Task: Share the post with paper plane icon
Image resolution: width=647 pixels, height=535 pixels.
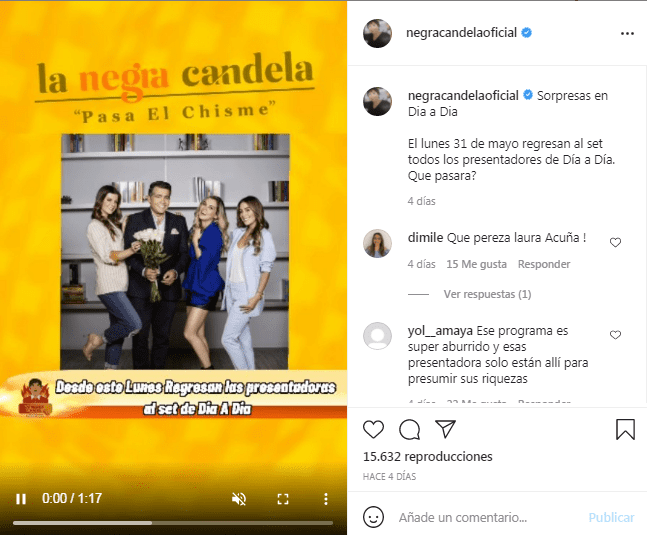Action: click(446, 429)
